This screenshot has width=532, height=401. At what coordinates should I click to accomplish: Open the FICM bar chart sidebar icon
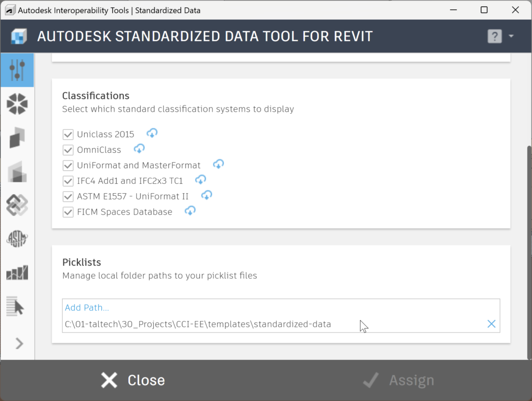pyautogui.click(x=17, y=273)
